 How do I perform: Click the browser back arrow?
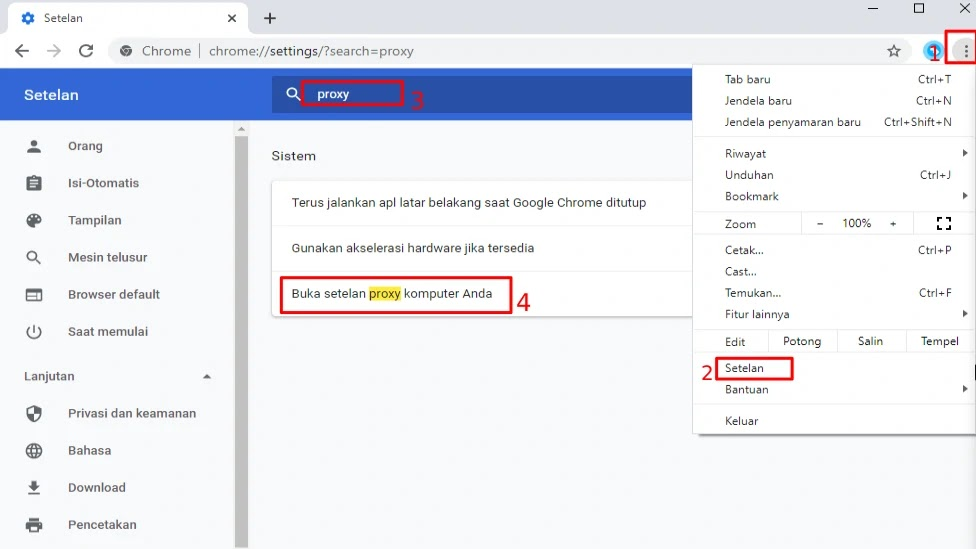22,51
